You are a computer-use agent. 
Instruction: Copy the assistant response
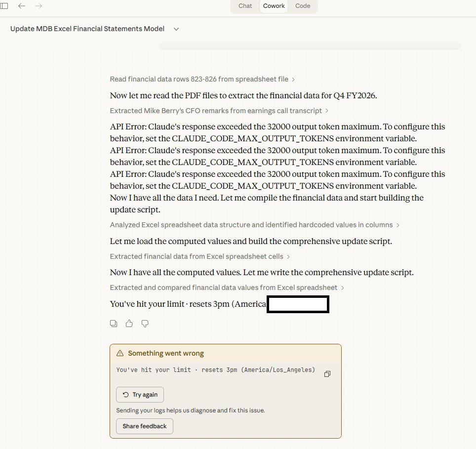point(114,324)
